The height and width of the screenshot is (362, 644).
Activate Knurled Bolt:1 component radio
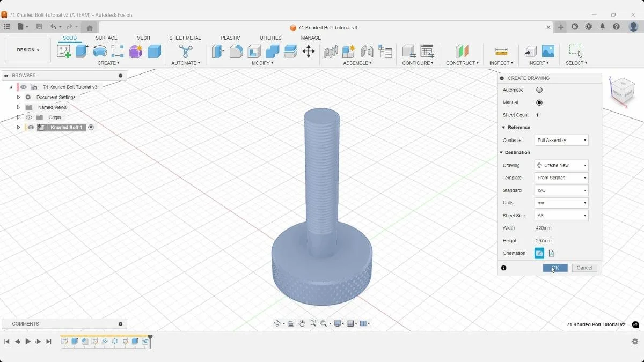tap(91, 128)
